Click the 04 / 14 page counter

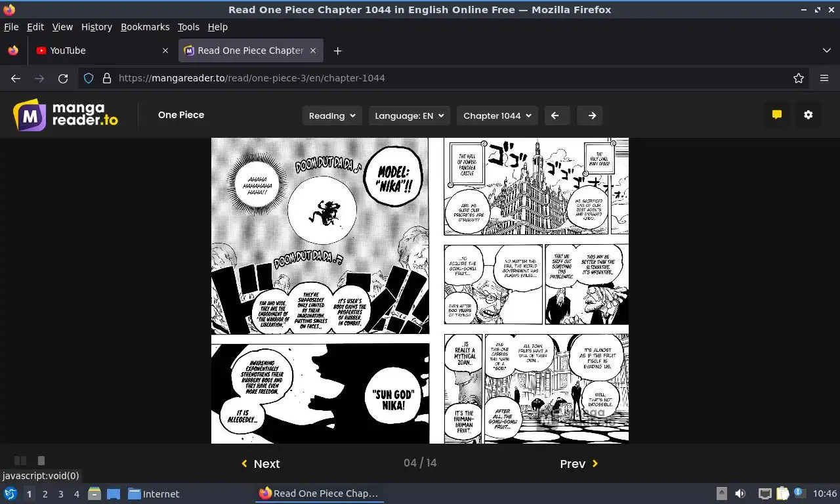420,463
